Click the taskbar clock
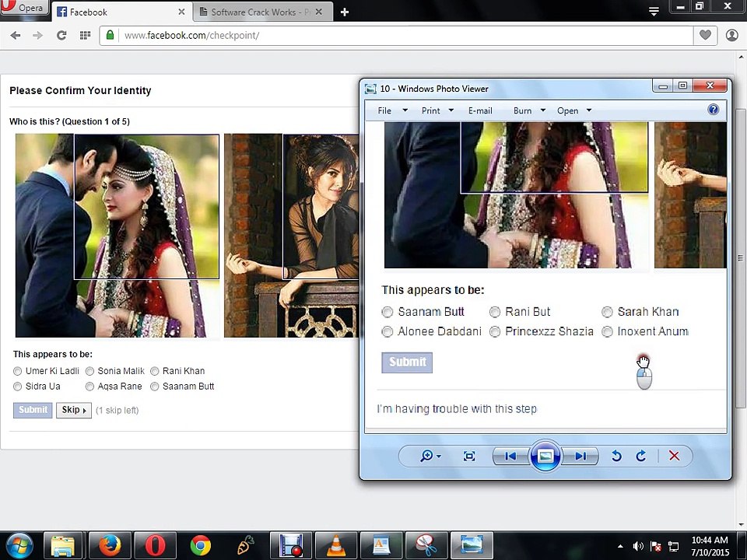 pos(710,546)
